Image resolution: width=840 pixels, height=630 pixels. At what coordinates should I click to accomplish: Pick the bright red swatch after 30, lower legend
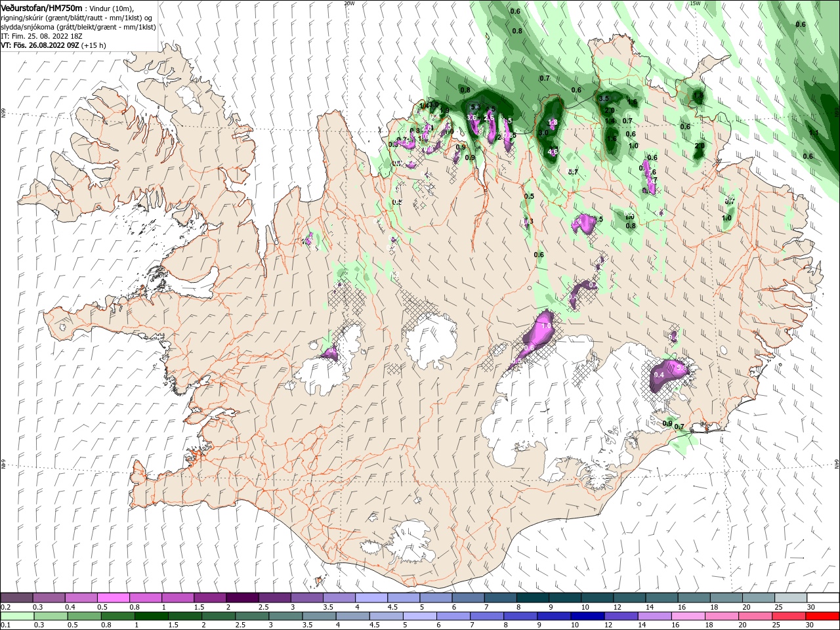click(822, 616)
